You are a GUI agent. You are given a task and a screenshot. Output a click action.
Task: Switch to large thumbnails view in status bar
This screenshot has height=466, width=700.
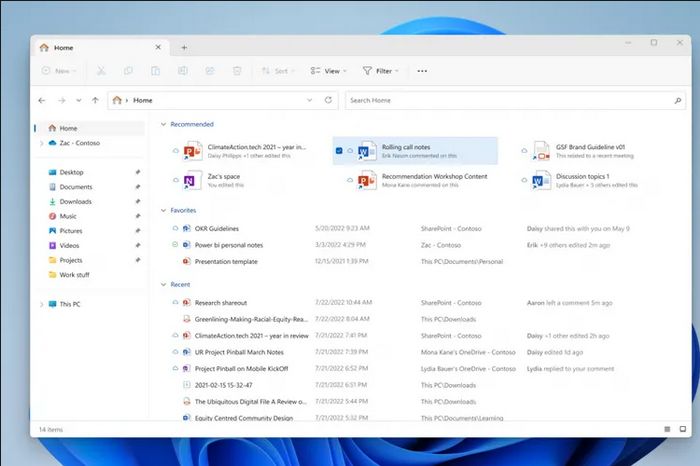tap(682, 429)
